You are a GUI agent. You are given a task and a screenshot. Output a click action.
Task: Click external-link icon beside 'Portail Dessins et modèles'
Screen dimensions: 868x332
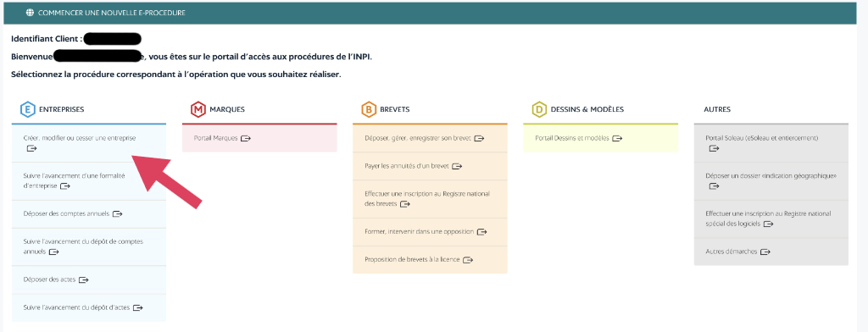coord(617,138)
